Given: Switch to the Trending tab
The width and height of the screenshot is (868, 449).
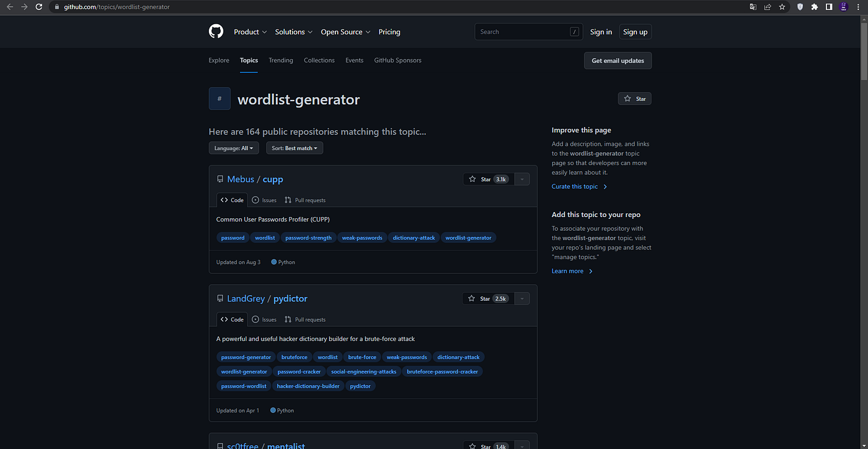Looking at the screenshot, I should tap(281, 60).
